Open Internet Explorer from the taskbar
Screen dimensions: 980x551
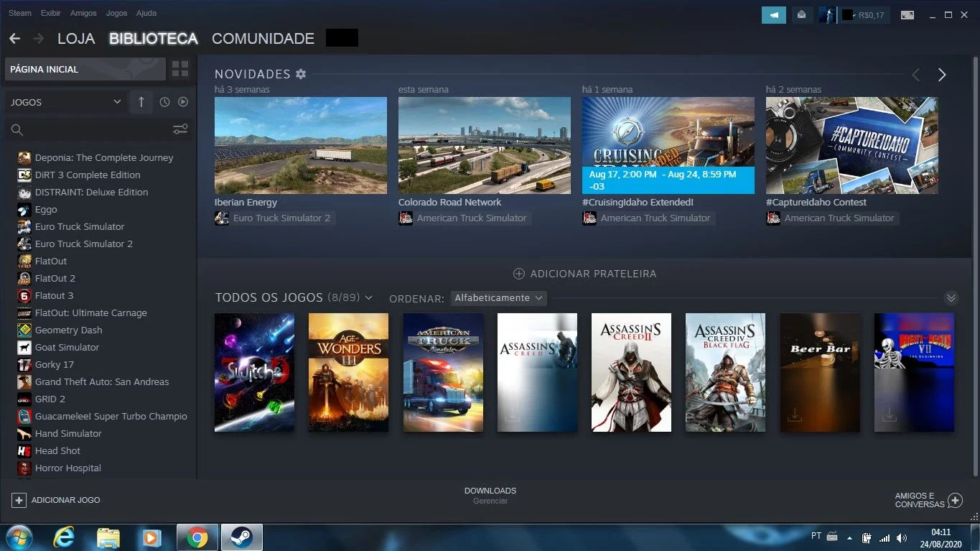[x=64, y=537]
